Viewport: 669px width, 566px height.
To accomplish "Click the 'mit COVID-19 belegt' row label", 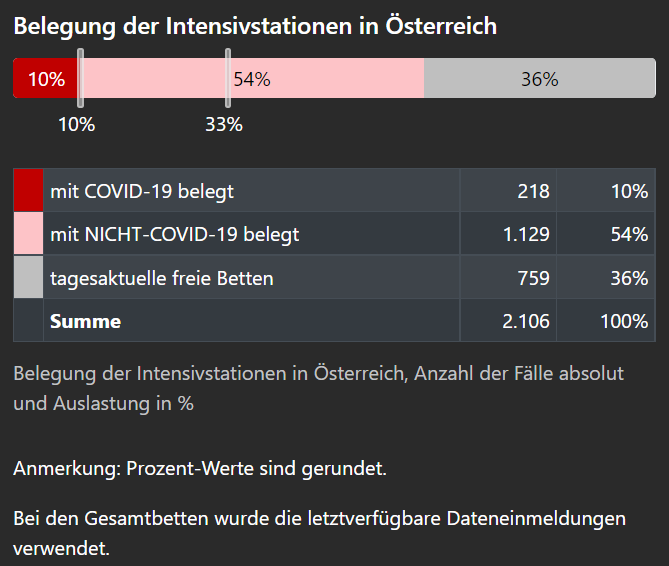I will pyautogui.click(x=142, y=190).
